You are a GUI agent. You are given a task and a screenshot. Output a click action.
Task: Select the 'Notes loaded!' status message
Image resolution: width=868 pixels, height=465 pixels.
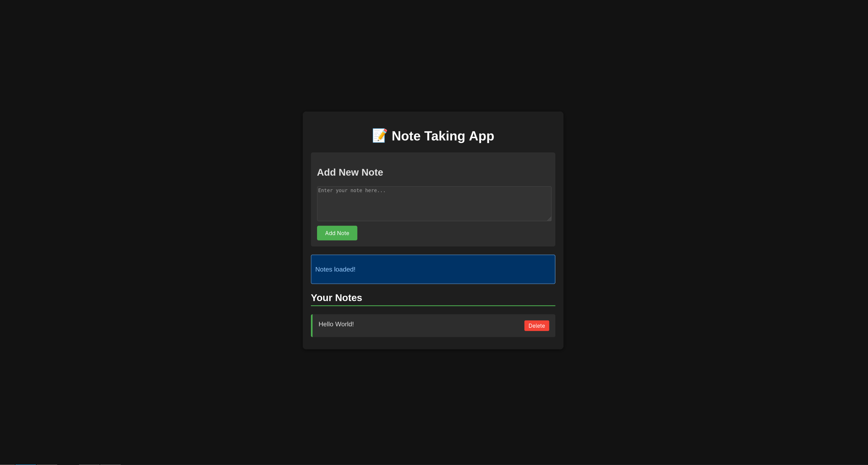coord(335,269)
